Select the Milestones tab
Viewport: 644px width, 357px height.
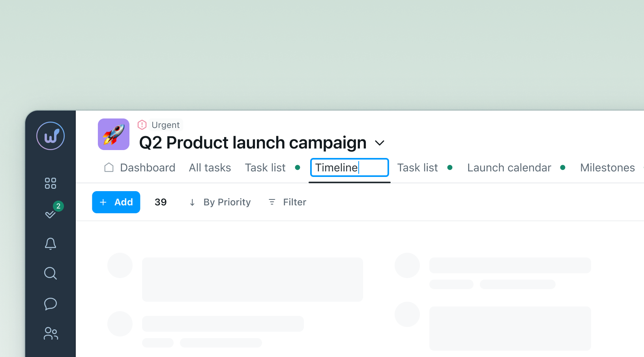pyautogui.click(x=607, y=168)
